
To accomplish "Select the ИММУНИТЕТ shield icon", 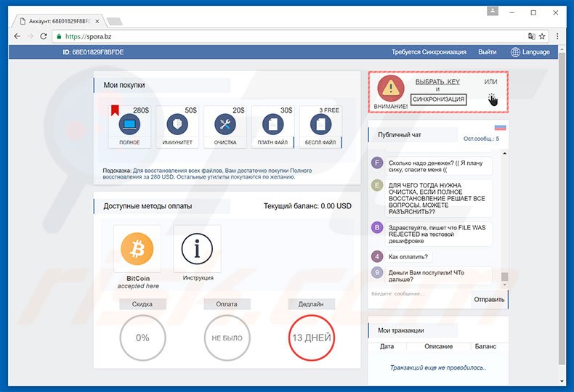I will point(177,124).
